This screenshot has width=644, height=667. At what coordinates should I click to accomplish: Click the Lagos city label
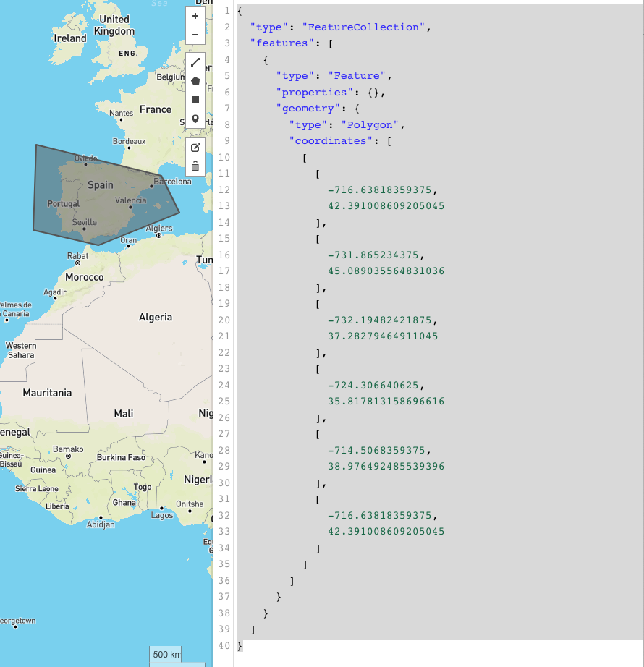161,516
